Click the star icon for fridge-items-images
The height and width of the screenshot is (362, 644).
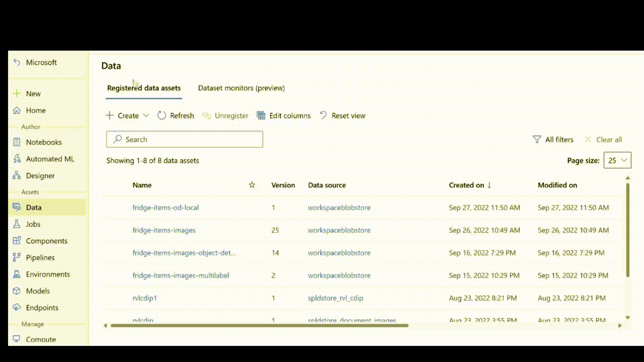coord(251,230)
